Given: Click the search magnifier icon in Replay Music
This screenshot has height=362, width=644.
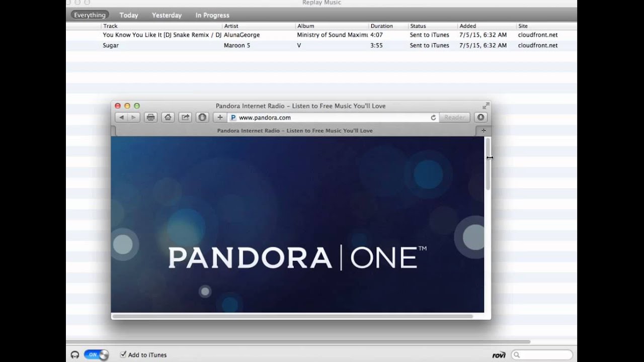Looking at the screenshot, I should (x=517, y=355).
